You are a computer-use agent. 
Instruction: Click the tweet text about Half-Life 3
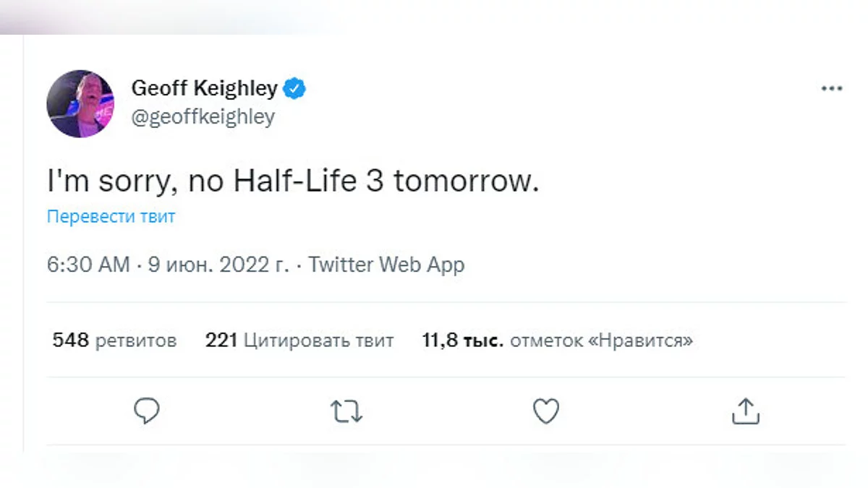[293, 182]
